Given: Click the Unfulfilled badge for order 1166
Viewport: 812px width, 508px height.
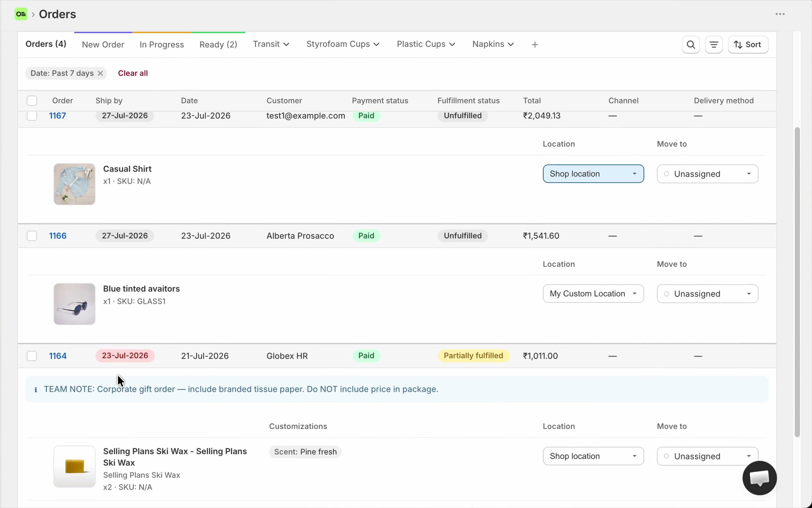Looking at the screenshot, I should 463,236.
